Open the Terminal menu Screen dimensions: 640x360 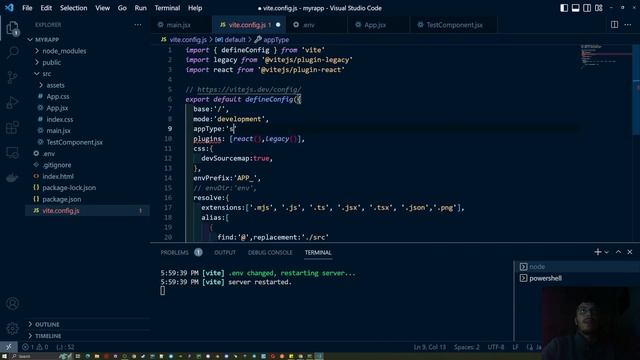click(167, 8)
